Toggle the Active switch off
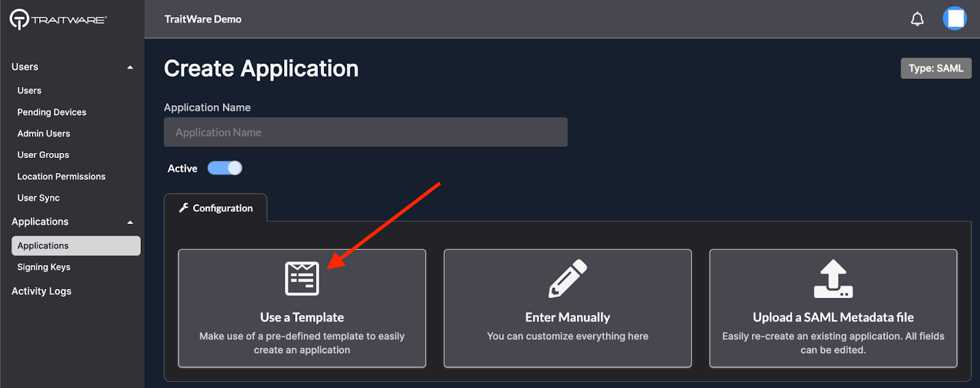The width and height of the screenshot is (980, 388). (x=225, y=168)
